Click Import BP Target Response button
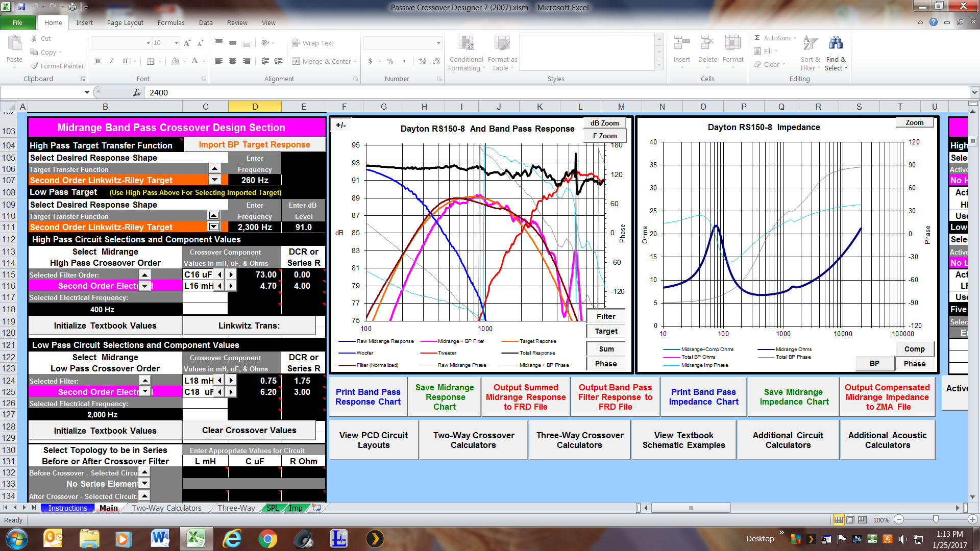Image resolution: width=980 pixels, height=551 pixels. (254, 144)
